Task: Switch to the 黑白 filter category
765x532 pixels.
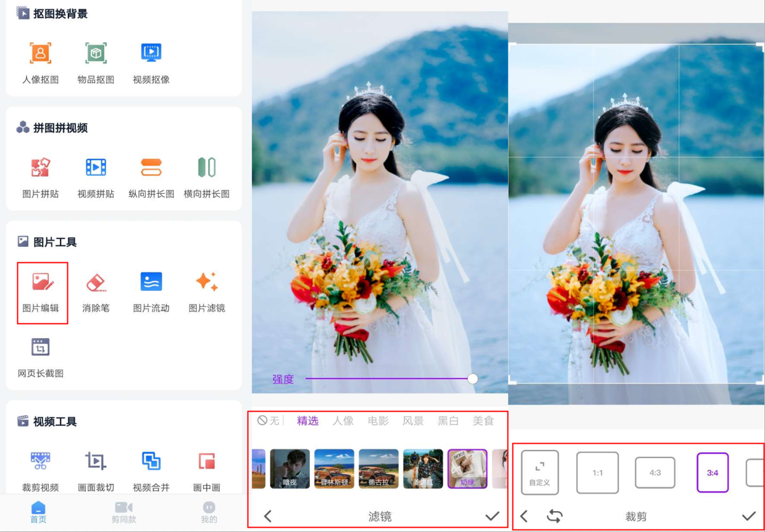Action: 447,421
